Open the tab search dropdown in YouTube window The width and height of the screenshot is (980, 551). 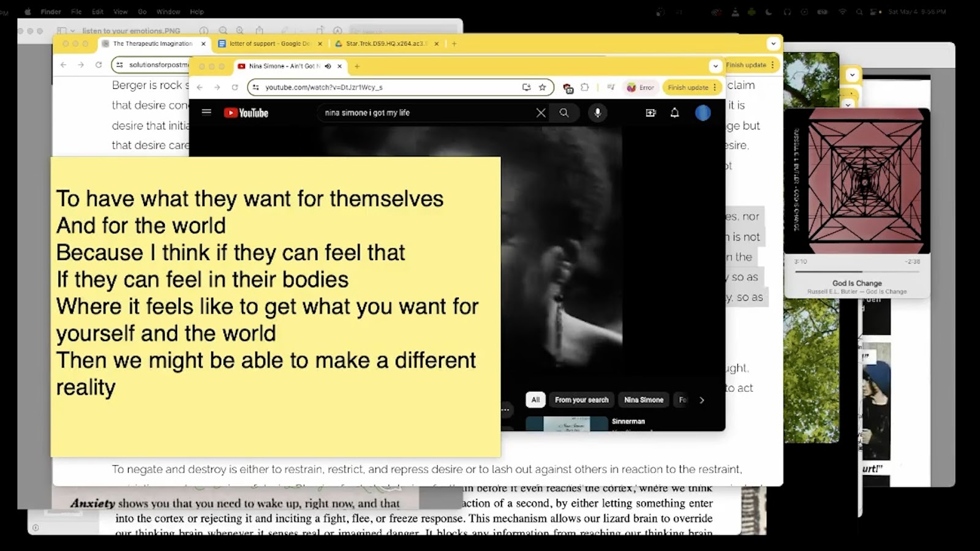click(x=715, y=66)
